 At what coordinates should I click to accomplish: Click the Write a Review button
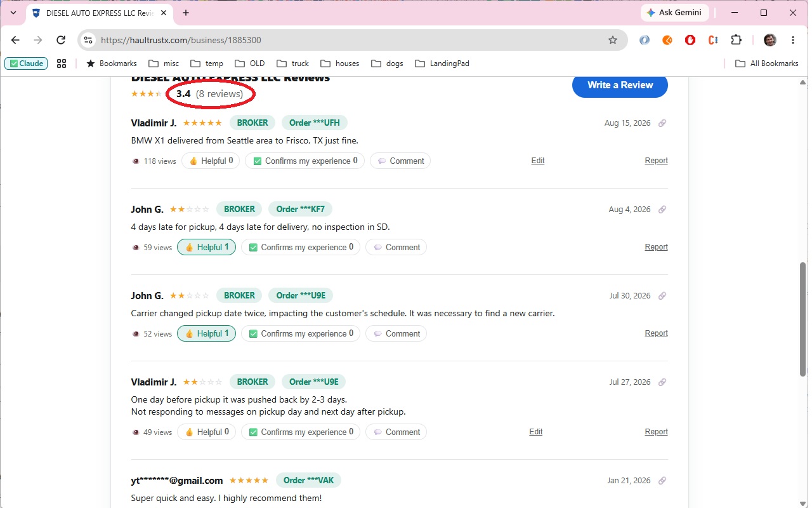pos(620,85)
